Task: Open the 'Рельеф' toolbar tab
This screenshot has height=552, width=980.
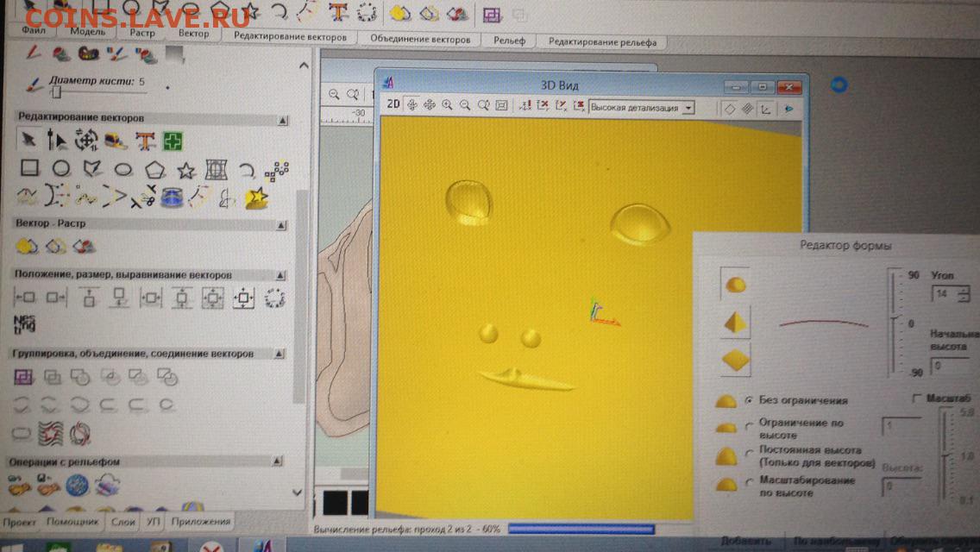Action: point(509,41)
